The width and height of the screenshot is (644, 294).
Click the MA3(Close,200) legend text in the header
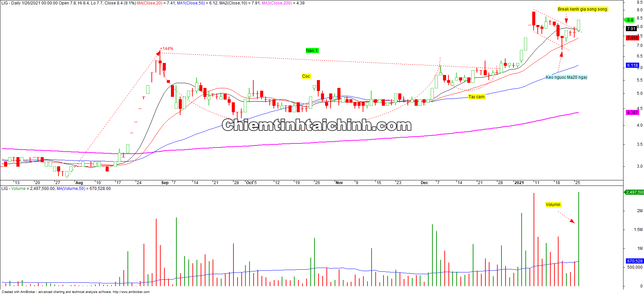pos(277,3)
